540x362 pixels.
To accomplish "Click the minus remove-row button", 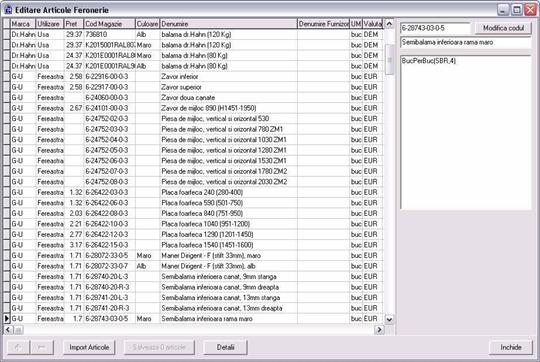I will 42,347.
